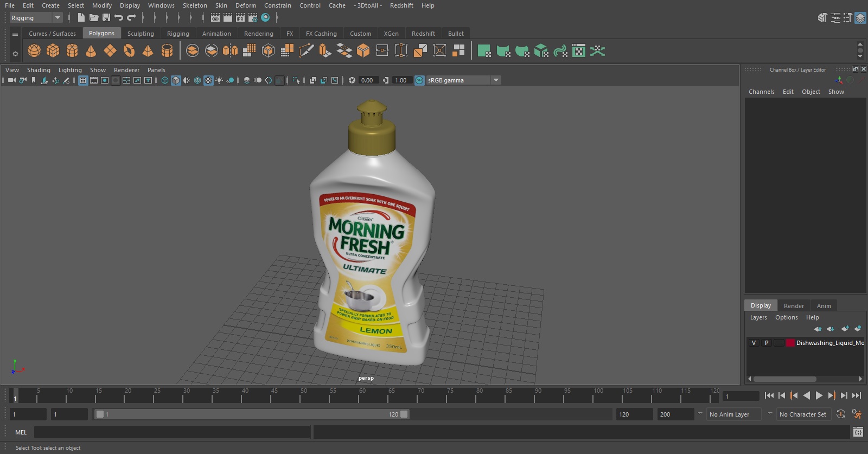Viewport: 868px width, 454px height.
Task: Click the red color swatch of Dishwashing_Liquid layer
Action: coord(790,343)
